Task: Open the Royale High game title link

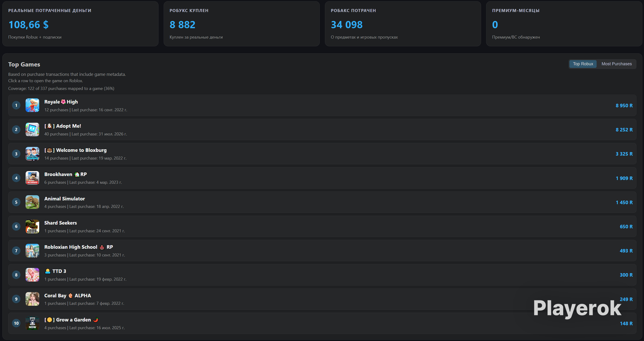Action: point(61,102)
